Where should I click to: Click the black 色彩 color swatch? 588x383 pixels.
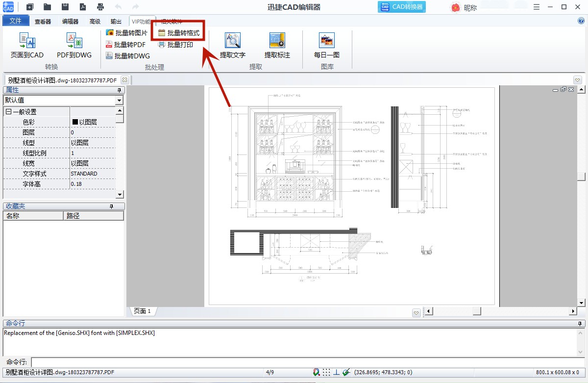point(75,122)
